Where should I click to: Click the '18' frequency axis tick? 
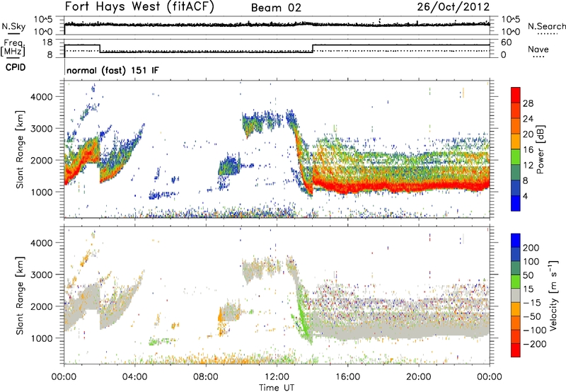tap(47, 42)
